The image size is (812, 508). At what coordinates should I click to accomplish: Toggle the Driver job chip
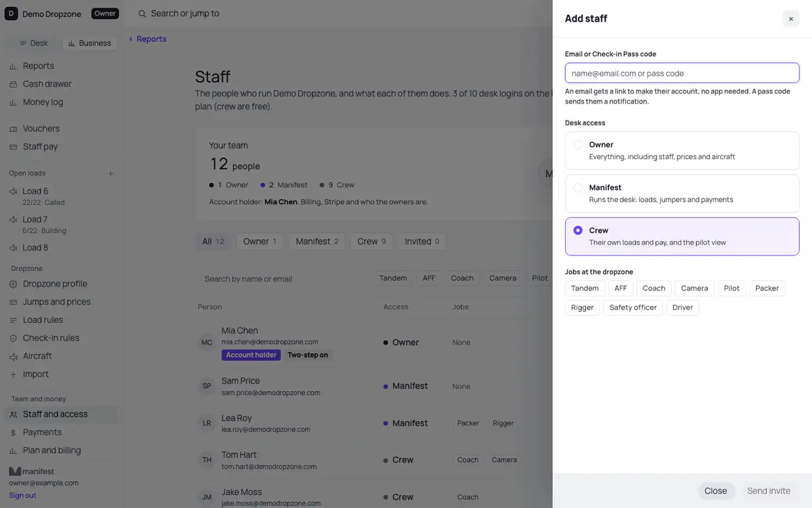pyautogui.click(x=682, y=308)
